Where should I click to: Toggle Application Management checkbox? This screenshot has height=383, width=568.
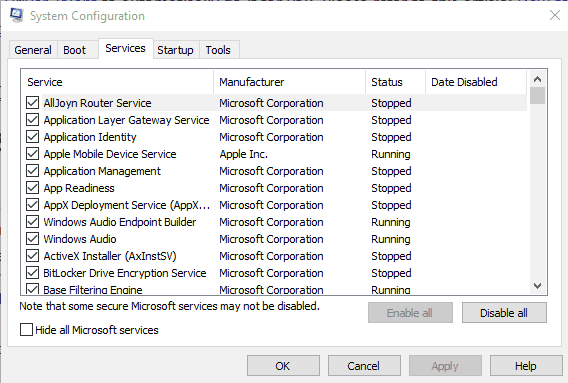[x=33, y=171]
